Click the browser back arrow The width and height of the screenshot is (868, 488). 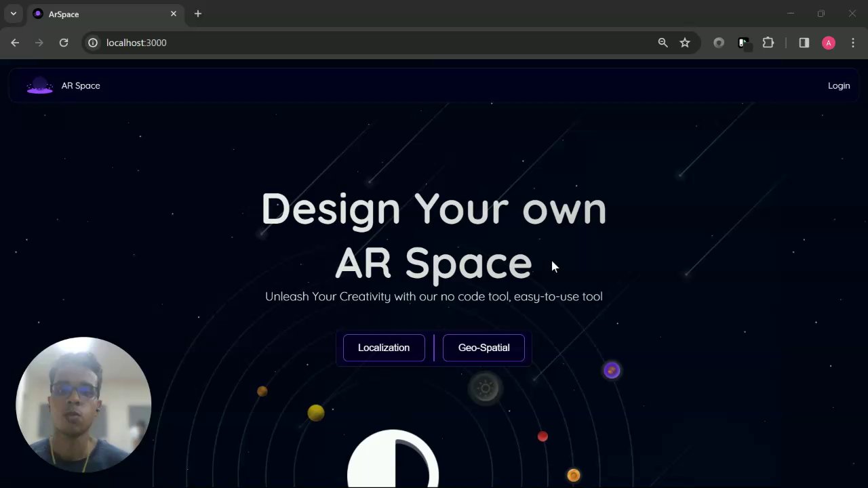click(15, 43)
